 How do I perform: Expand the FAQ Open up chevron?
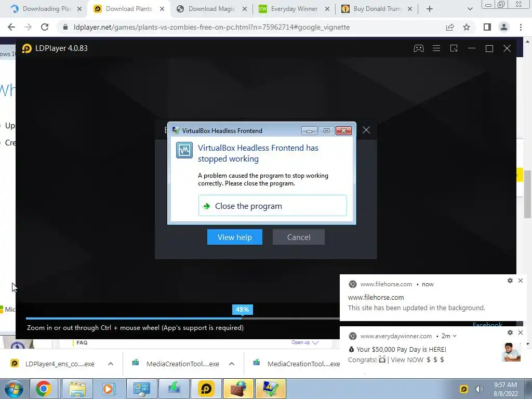315,343
